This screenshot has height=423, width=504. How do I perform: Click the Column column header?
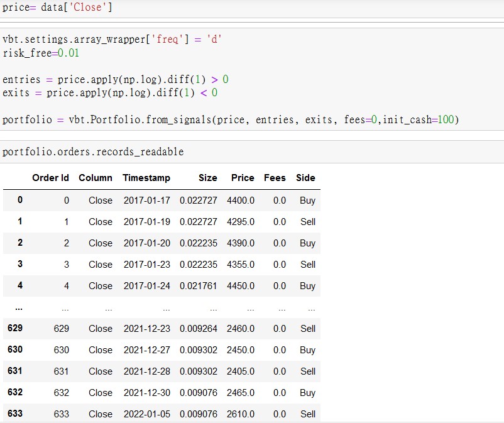coord(96,178)
